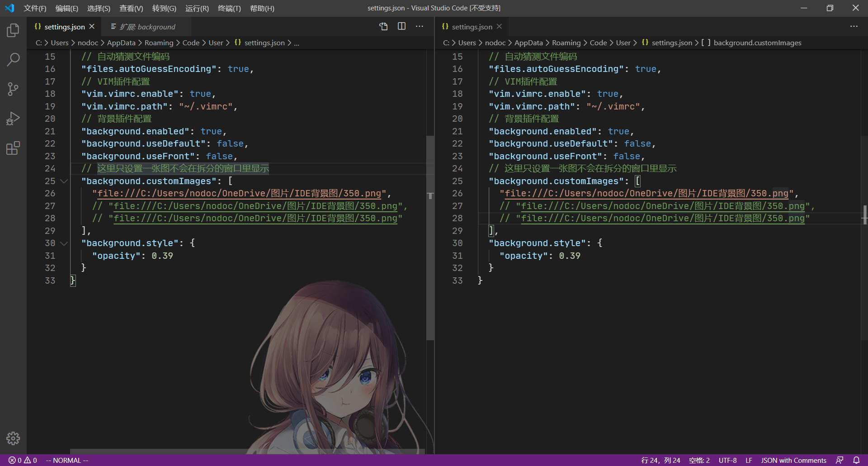
Task: Open More Actions menu of right editor group
Action: [854, 26]
